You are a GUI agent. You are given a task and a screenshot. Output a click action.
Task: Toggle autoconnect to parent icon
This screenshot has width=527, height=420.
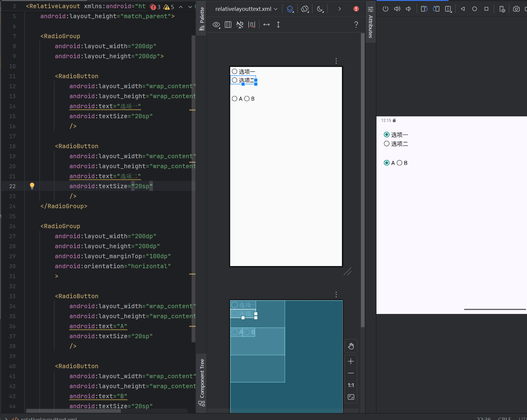pos(240,25)
